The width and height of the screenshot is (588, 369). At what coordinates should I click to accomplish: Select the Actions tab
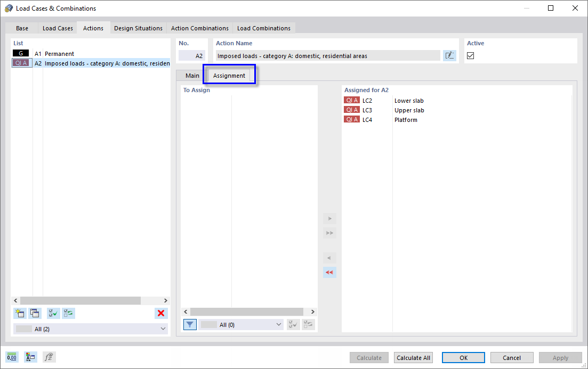click(x=93, y=28)
